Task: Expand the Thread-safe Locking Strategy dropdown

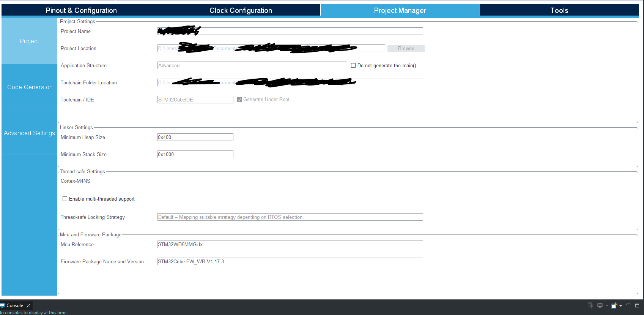Action: 290,217
